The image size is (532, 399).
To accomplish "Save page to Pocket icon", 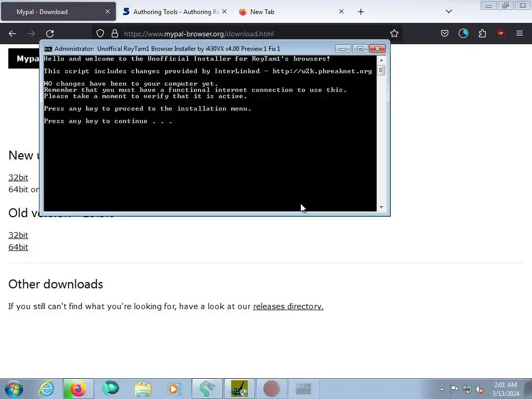I will [x=445, y=33].
